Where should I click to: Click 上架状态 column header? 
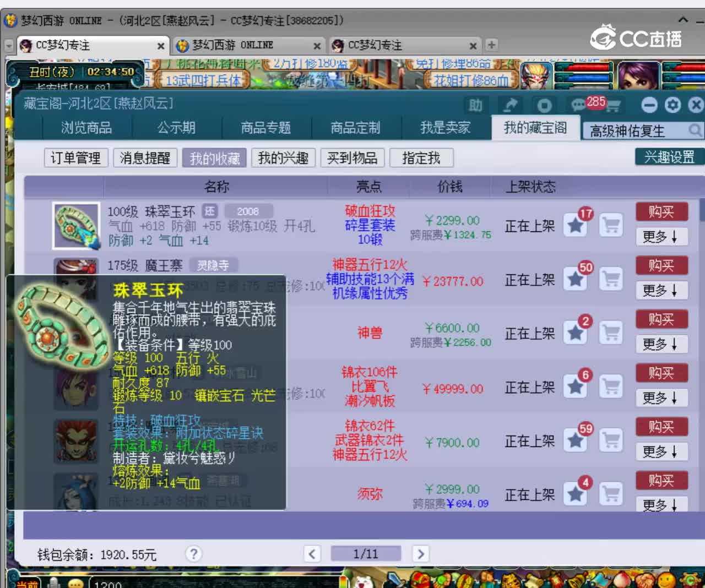[530, 187]
